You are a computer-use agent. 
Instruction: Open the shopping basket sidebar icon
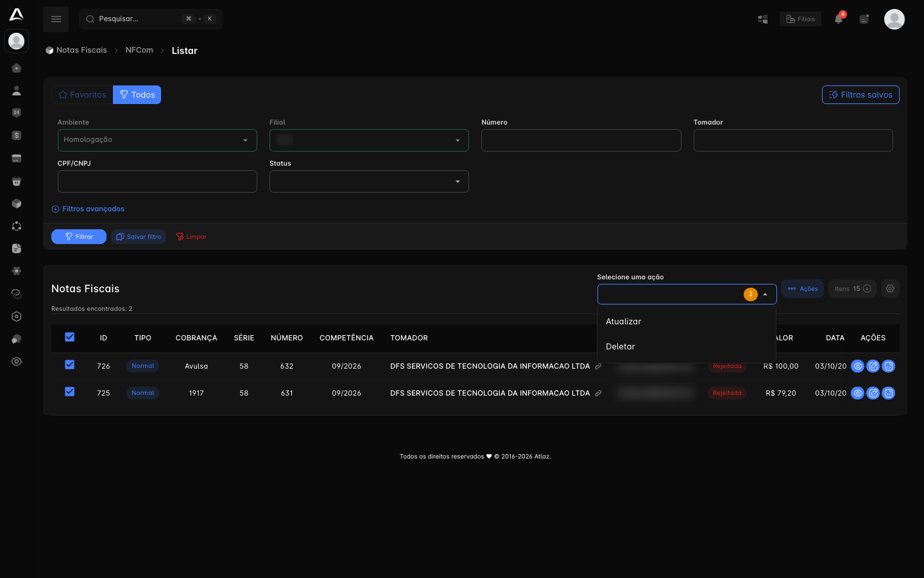coord(17,181)
